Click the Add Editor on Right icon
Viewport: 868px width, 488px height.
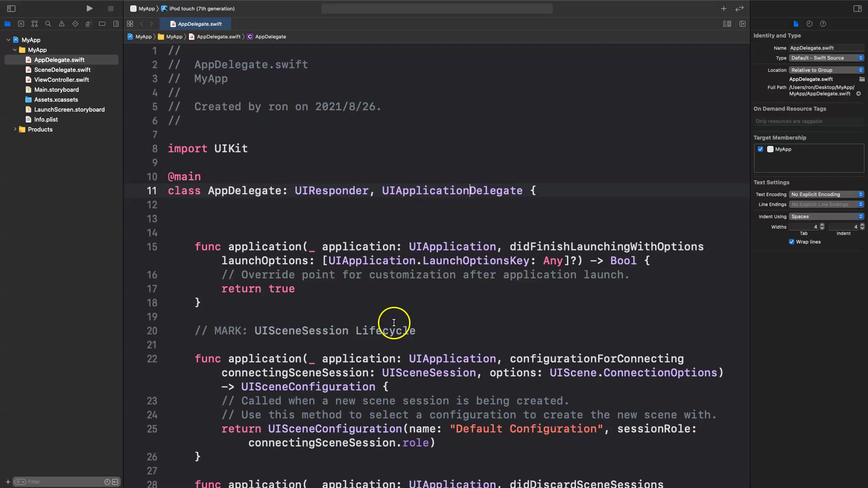[742, 24]
